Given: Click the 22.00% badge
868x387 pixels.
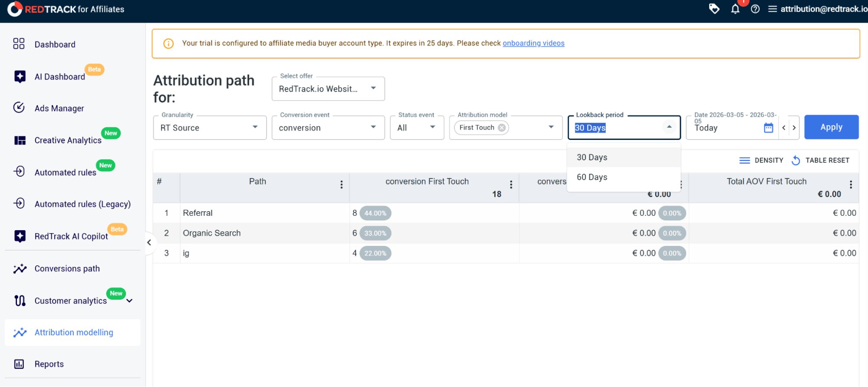Looking at the screenshot, I should pos(375,253).
